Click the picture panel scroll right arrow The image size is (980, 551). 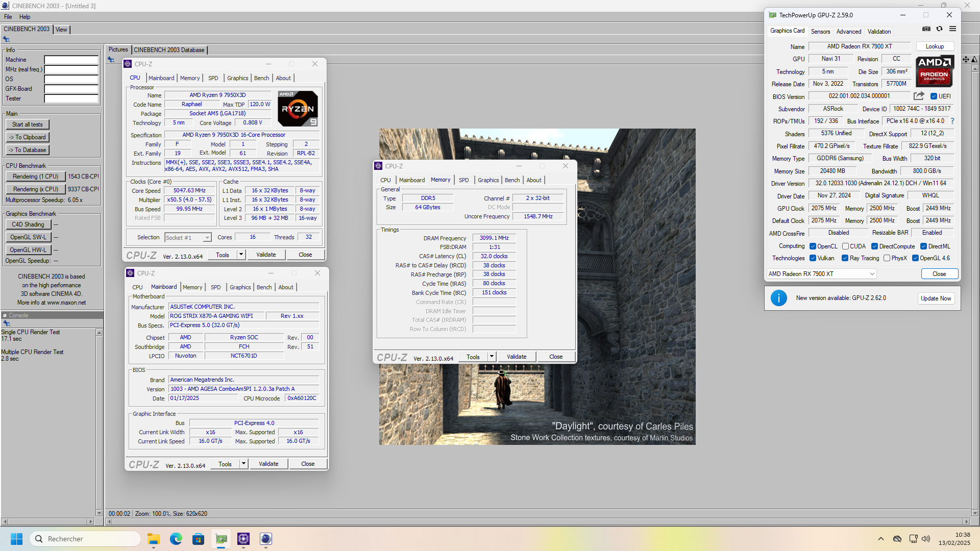point(966,522)
